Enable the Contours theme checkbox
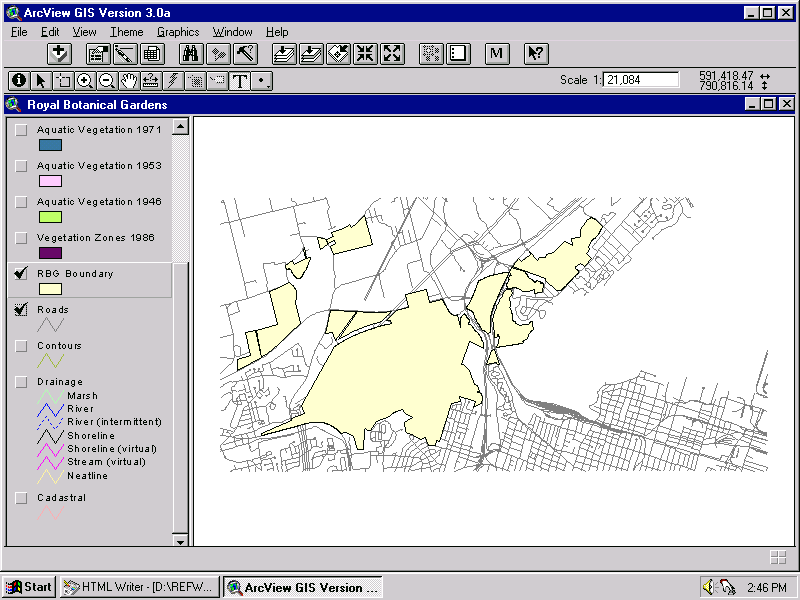The width and height of the screenshot is (800, 600). [x=21, y=346]
